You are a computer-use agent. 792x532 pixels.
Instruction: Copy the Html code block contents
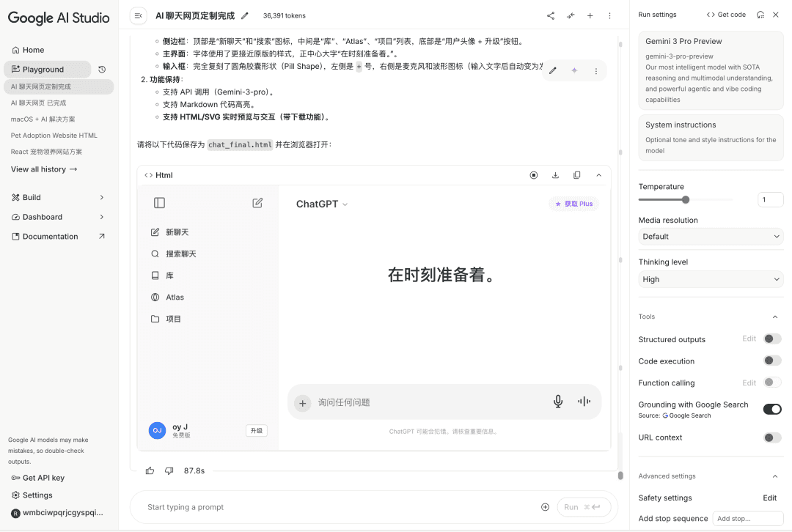(577, 175)
